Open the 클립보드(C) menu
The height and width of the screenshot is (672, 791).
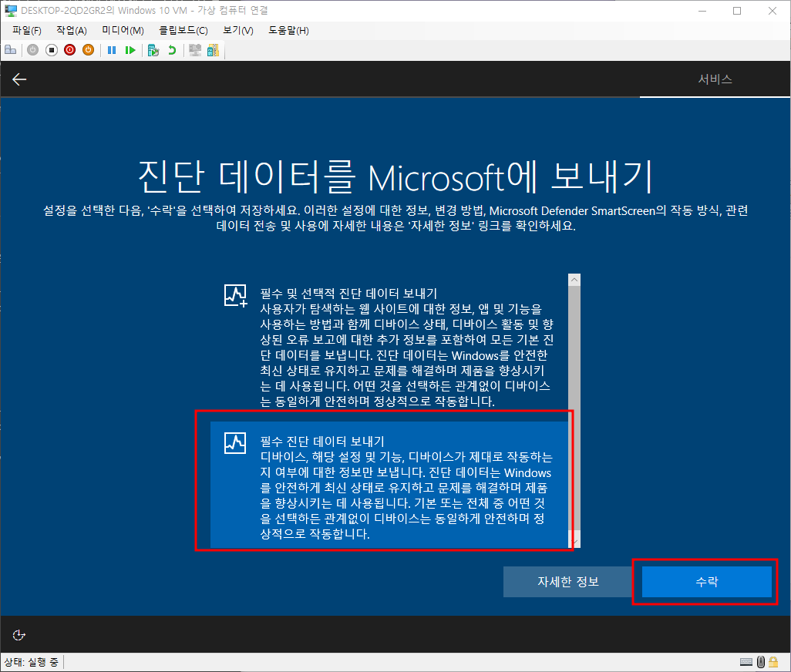183,30
